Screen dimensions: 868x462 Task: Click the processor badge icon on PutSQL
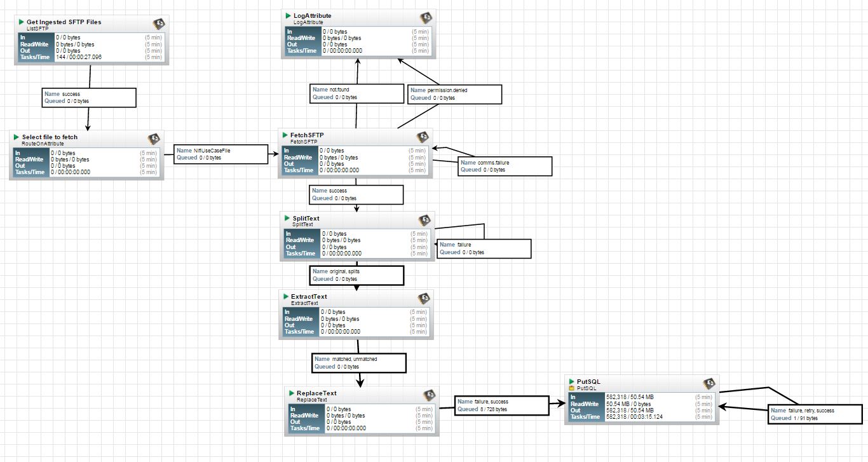pos(708,382)
